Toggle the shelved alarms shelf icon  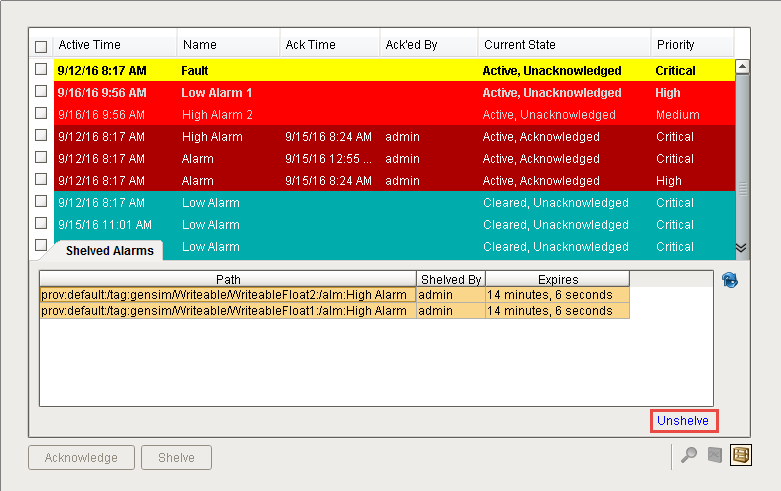(x=741, y=456)
